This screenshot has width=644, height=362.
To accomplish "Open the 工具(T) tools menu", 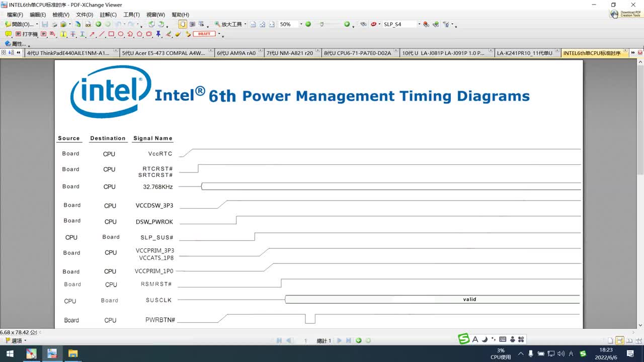I will (131, 15).
